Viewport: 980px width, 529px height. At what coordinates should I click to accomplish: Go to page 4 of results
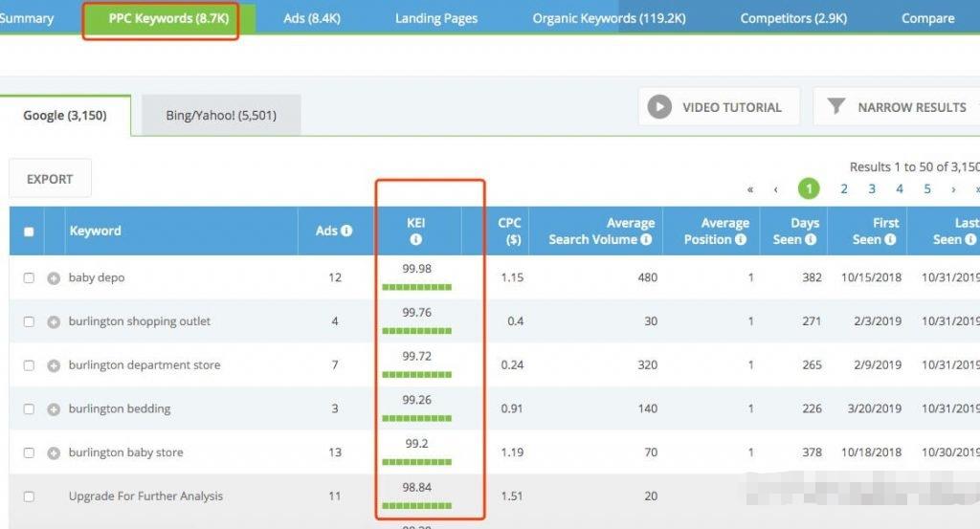coord(900,188)
